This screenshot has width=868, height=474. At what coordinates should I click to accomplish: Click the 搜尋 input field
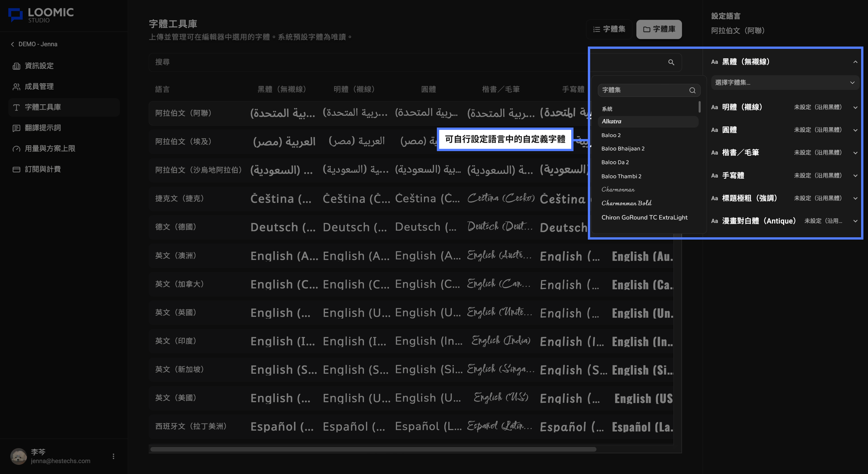click(x=415, y=62)
